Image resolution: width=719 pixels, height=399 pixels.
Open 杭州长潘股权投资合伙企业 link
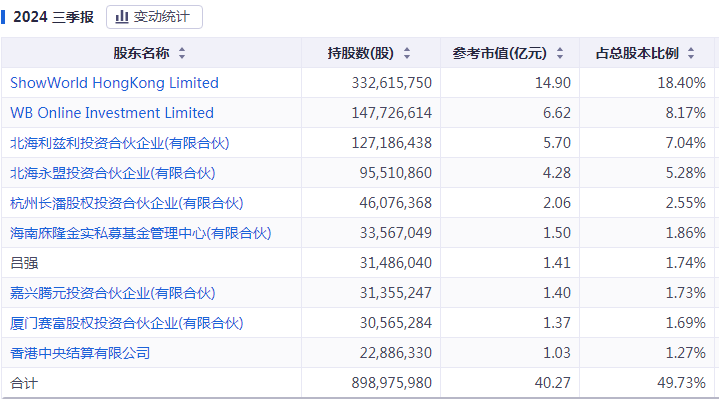[127, 203]
